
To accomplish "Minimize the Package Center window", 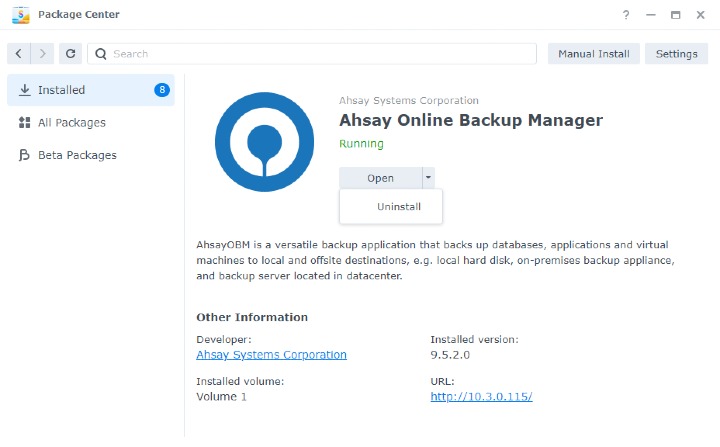I will (651, 15).
